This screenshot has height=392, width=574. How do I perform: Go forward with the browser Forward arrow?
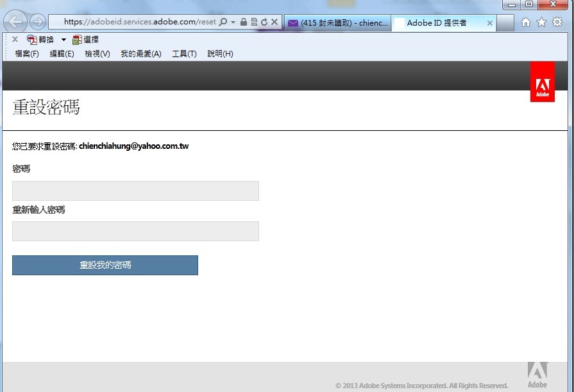point(38,22)
